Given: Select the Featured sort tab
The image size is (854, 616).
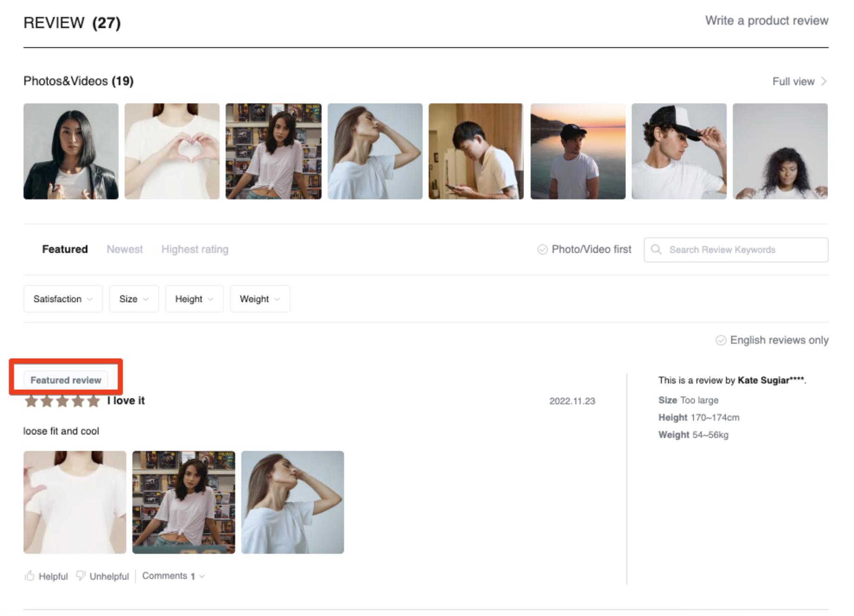Looking at the screenshot, I should 65,249.
